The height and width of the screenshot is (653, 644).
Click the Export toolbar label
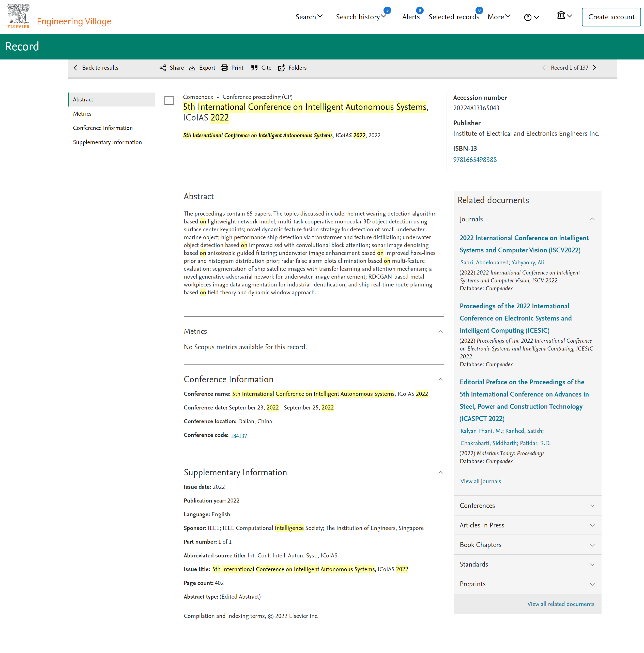(207, 68)
